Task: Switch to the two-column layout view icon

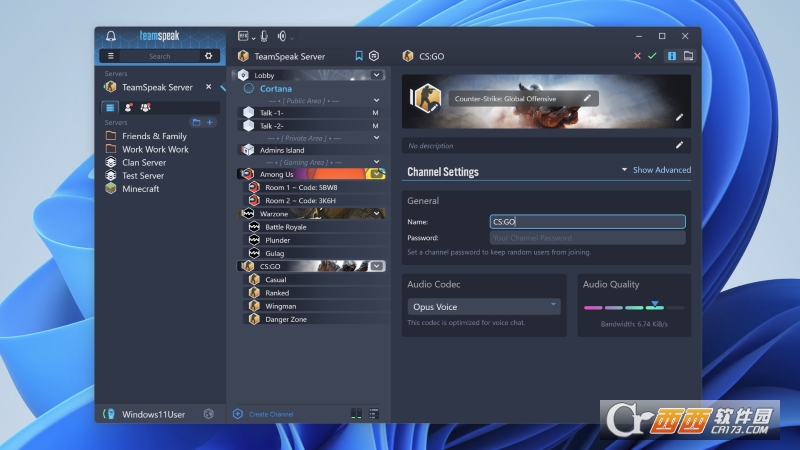Action: 356,414
